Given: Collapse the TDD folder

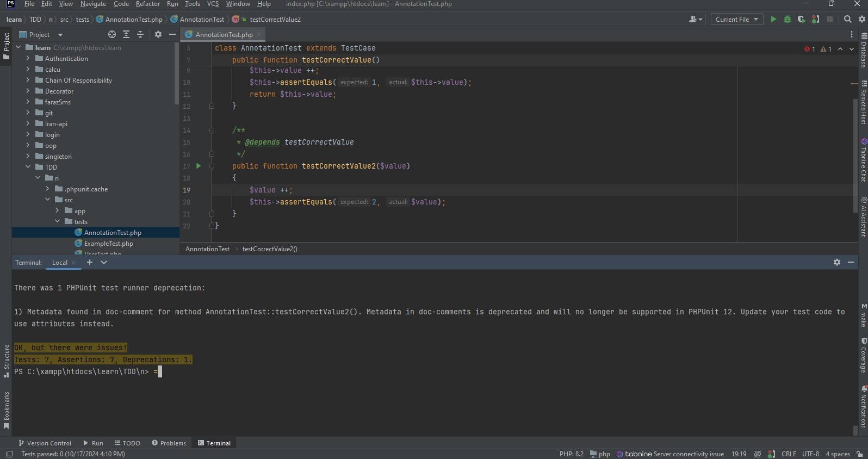Looking at the screenshot, I should 28,167.
